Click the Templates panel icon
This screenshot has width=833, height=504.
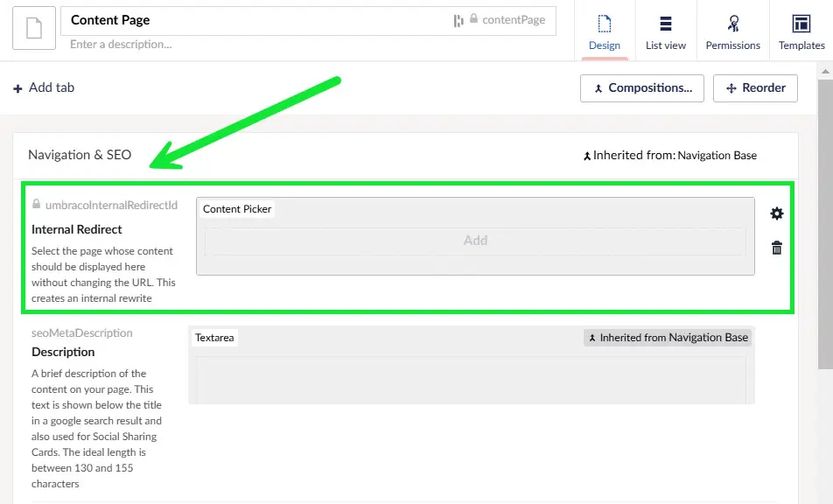click(x=801, y=21)
